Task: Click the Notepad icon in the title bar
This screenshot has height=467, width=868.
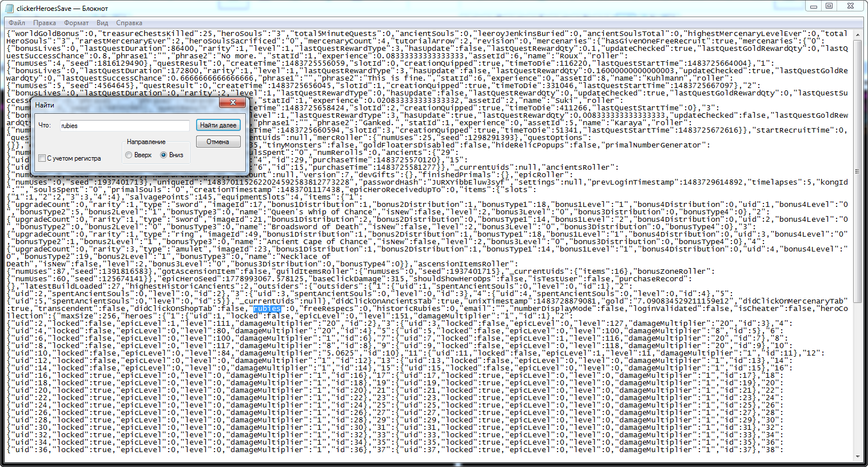Action: [x=9, y=9]
